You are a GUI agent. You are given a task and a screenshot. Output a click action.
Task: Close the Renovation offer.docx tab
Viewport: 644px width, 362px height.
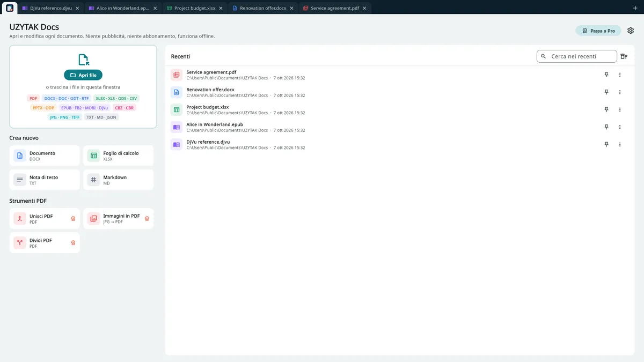pos(291,9)
